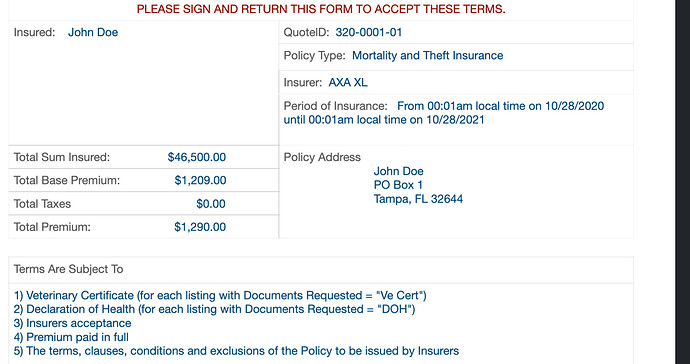Image resolution: width=690 pixels, height=364 pixels.
Task: Click the AXA XL insurer name
Action: [348, 82]
